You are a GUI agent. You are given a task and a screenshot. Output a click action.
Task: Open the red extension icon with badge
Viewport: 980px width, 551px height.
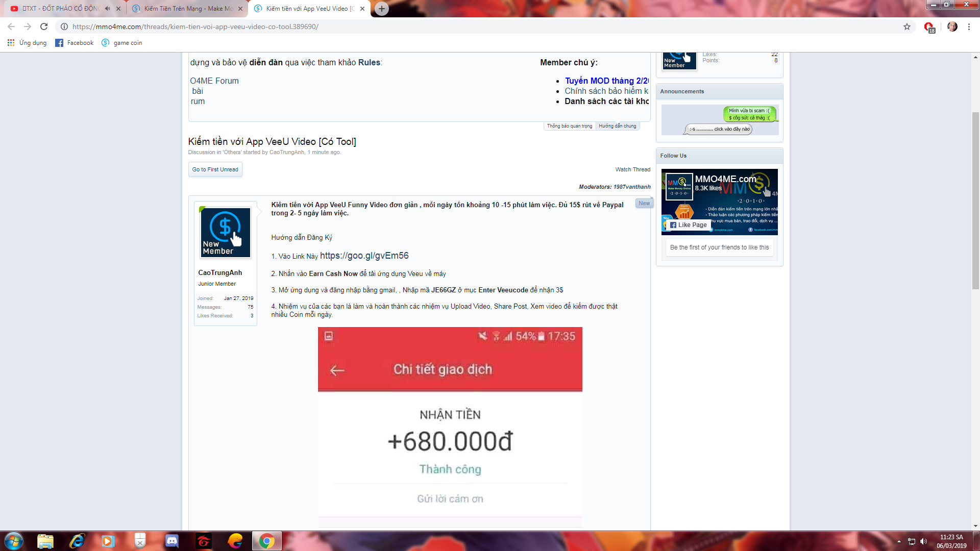click(928, 27)
